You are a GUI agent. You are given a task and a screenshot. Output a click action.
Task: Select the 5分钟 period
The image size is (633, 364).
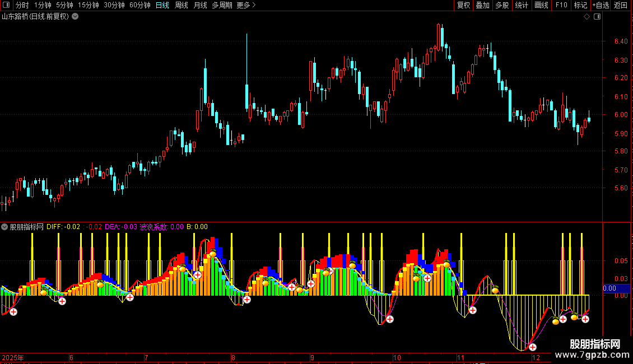tap(64, 5)
